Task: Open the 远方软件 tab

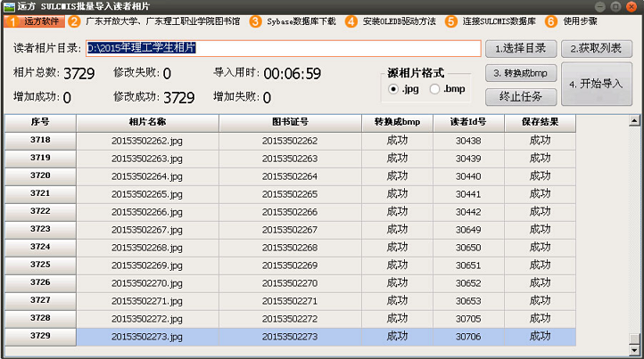Action: click(x=35, y=21)
